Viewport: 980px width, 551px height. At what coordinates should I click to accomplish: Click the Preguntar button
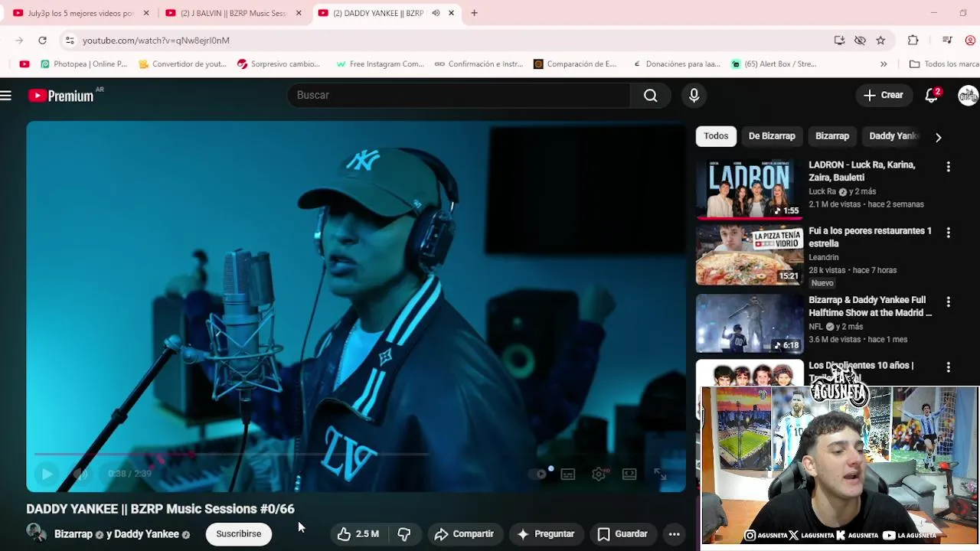tap(546, 534)
